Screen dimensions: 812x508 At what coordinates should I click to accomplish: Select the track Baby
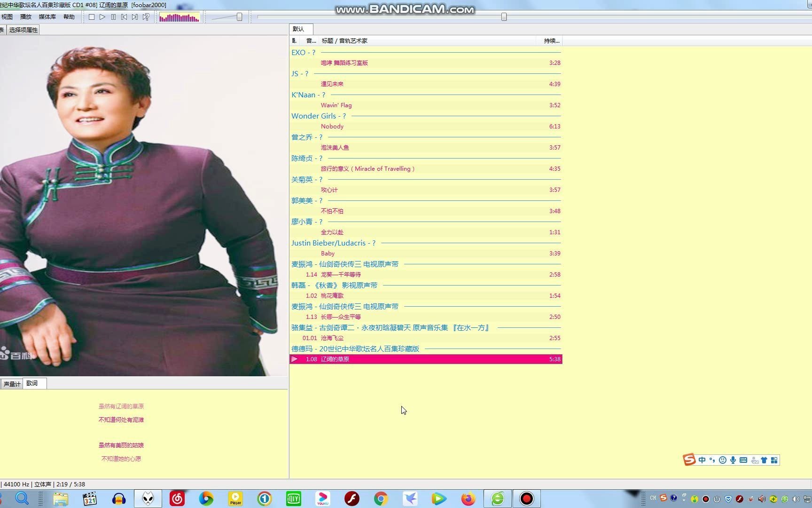426,254
